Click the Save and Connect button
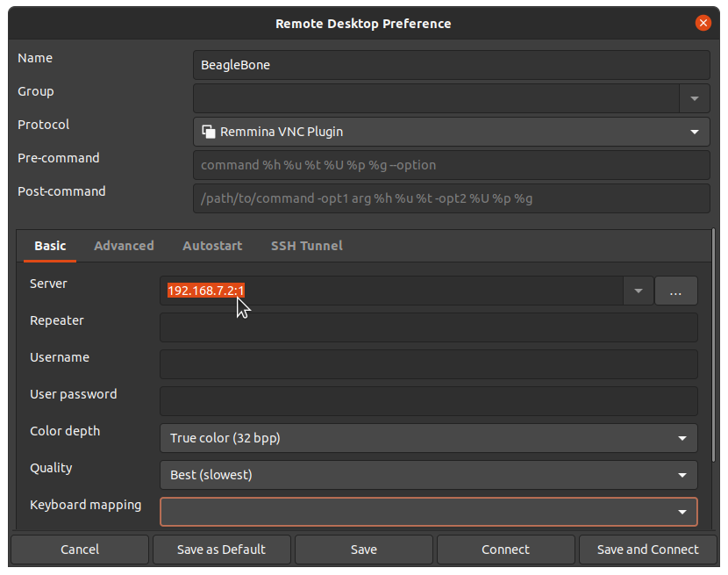The image size is (728, 575). coord(647,550)
